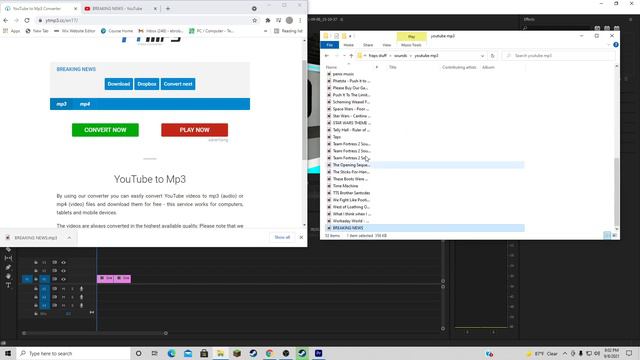Expand the Explorer ribbon chevron
Screen dimensions: 640x360
click(x=609, y=44)
